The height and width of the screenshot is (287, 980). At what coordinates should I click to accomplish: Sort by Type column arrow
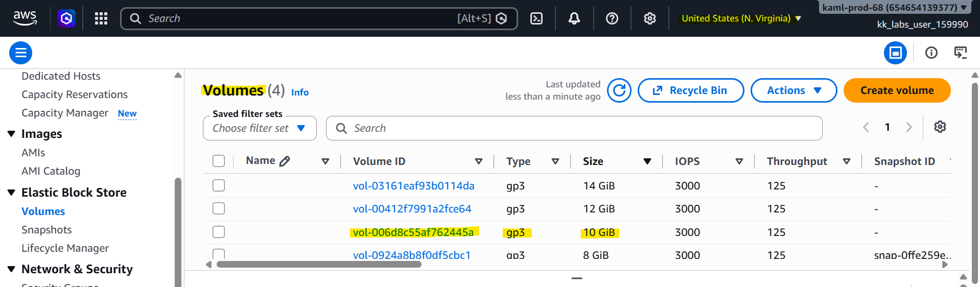pyautogui.click(x=555, y=161)
